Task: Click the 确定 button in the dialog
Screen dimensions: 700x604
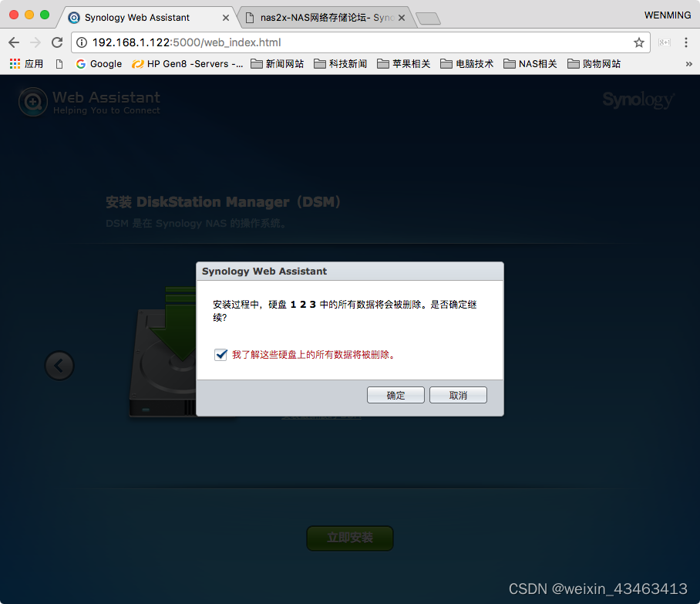Action: (x=395, y=395)
